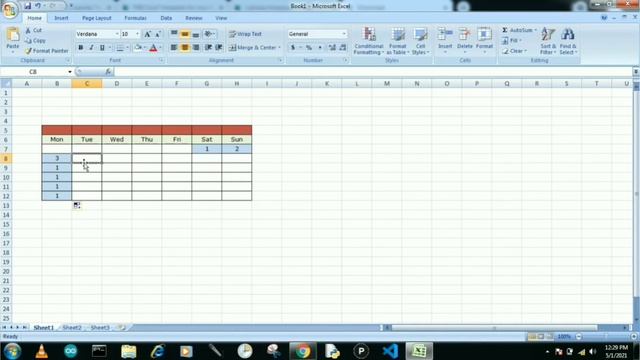Switch to the Page Layout tab
The height and width of the screenshot is (360, 640).
click(97, 18)
